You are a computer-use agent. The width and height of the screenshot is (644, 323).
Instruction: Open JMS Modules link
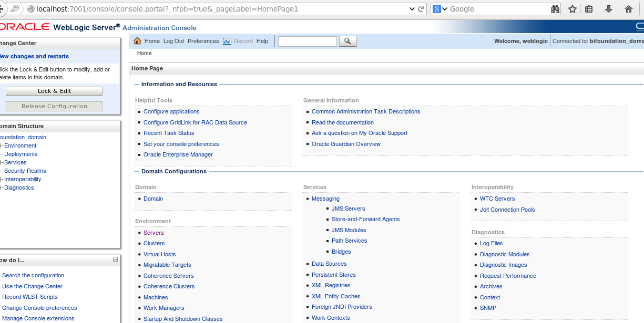pyautogui.click(x=349, y=230)
